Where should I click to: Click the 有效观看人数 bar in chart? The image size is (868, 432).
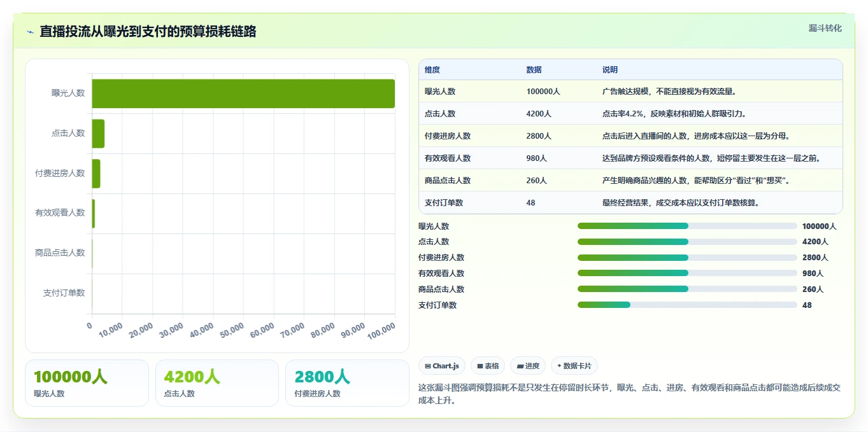pos(94,213)
